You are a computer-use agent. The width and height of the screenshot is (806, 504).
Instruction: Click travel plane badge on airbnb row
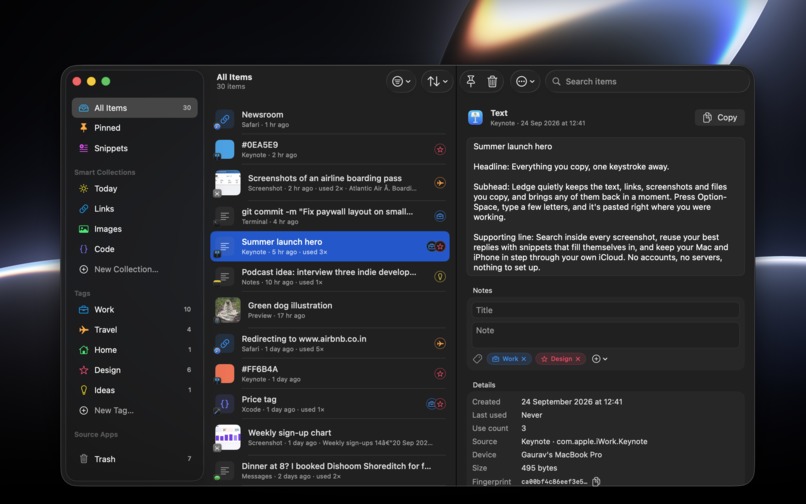point(440,343)
